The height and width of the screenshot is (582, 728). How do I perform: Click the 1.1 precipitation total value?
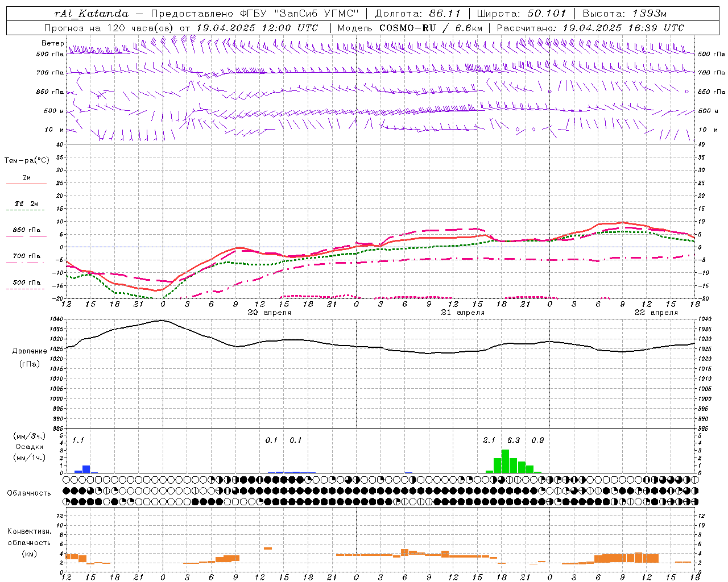click(x=78, y=440)
